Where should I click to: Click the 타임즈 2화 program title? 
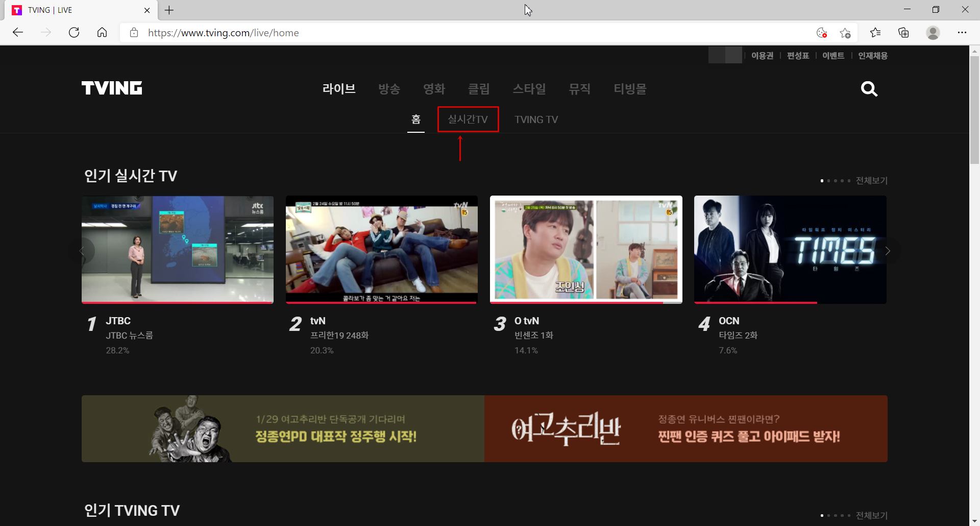pos(738,336)
